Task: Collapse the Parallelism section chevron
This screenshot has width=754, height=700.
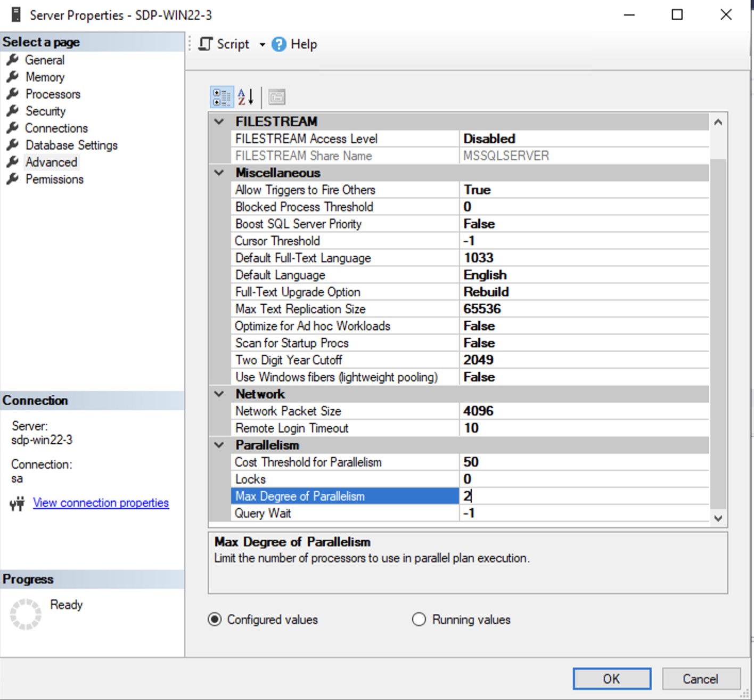Action: [219, 445]
